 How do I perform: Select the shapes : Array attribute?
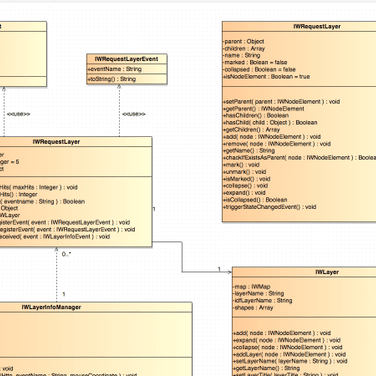(253, 307)
